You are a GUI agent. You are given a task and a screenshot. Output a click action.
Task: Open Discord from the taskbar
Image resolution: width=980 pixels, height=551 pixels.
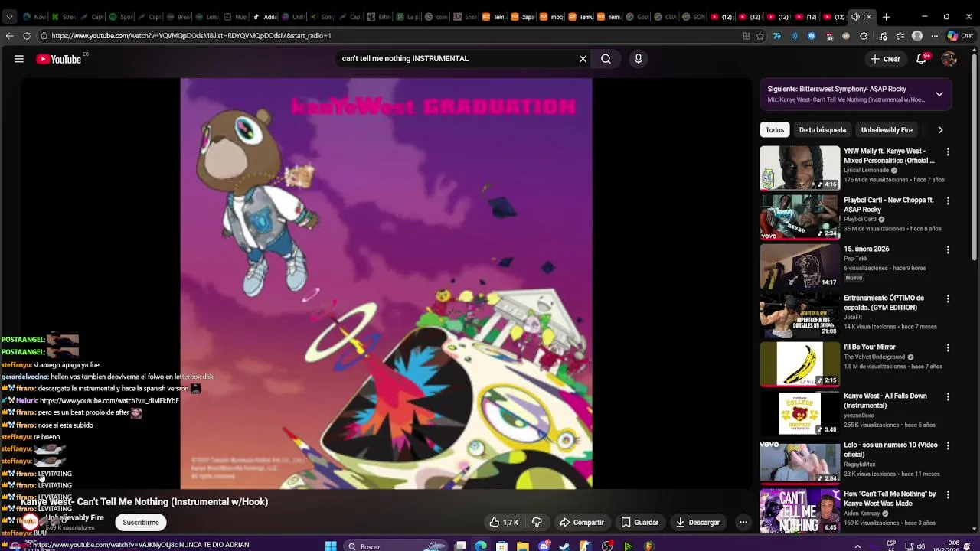544,546
